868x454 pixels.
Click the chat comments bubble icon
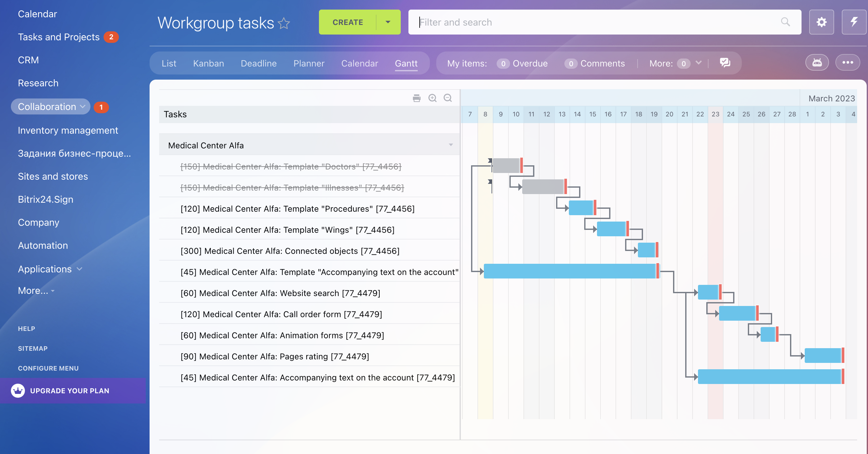pos(725,63)
